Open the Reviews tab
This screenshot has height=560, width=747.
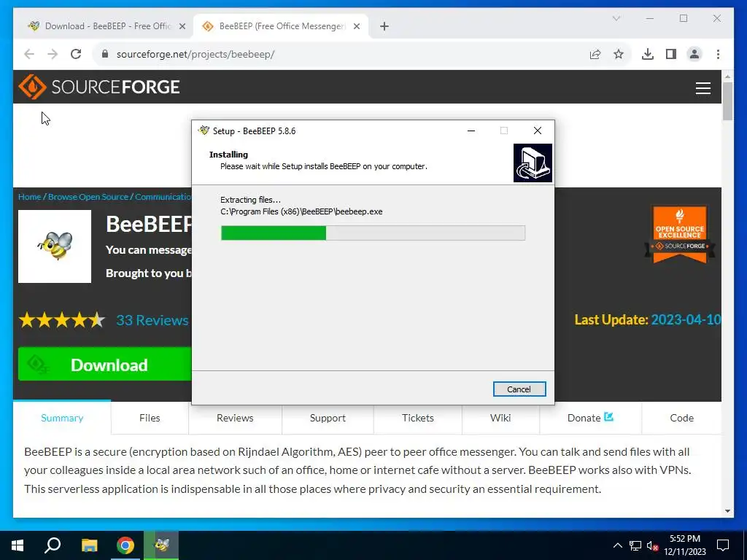tap(235, 418)
